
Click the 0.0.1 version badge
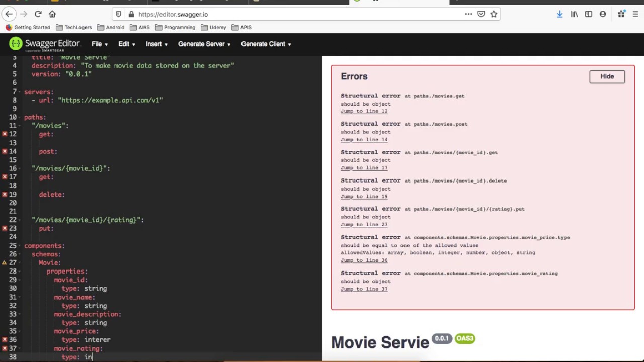click(x=442, y=338)
